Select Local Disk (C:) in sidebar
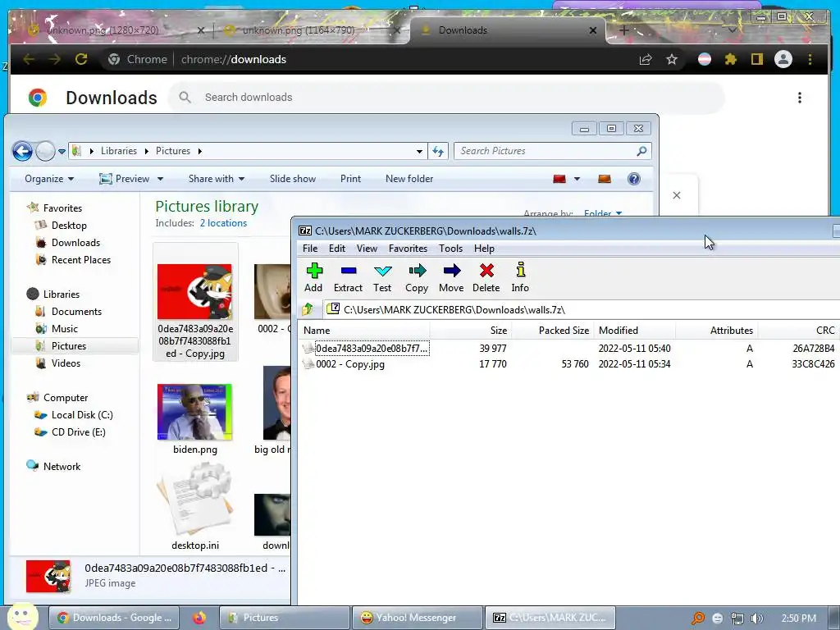 point(82,415)
